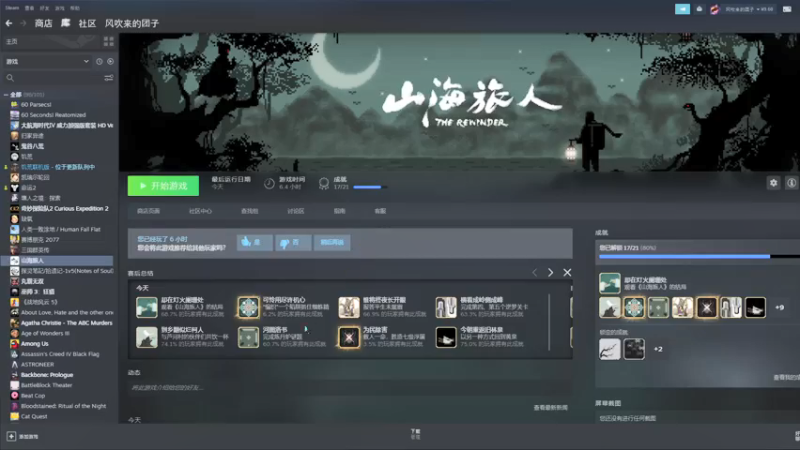Open advanced filter options icon in library search

[x=109, y=78]
